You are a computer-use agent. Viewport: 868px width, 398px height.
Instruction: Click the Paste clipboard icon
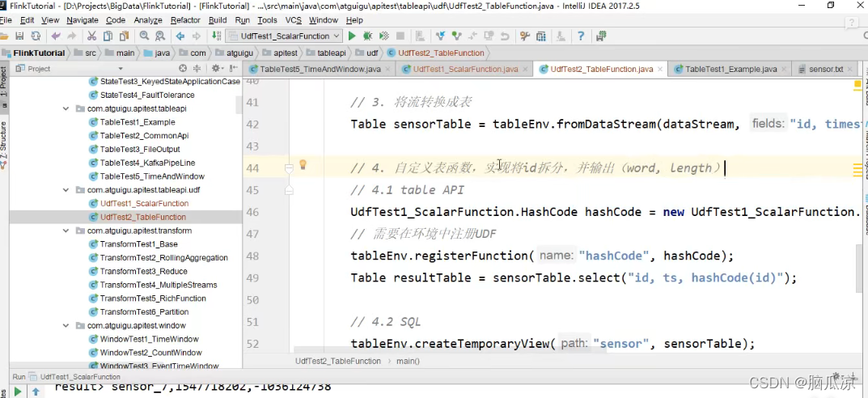pyautogui.click(x=124, y=36)
